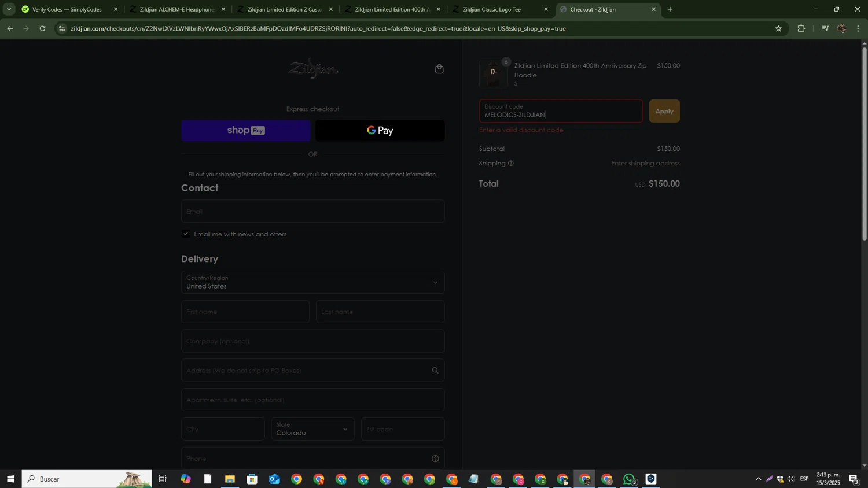Click the Last name field

coord(380,312)
